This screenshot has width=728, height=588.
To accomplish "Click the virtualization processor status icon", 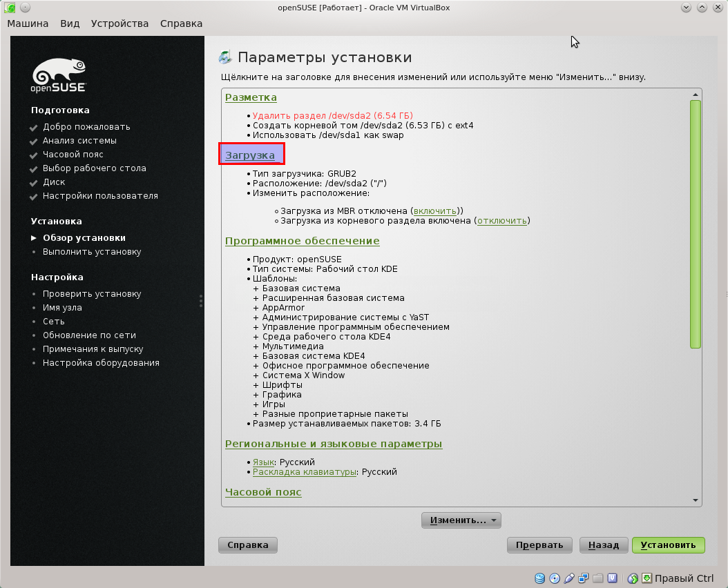I will tap(613, 578).
